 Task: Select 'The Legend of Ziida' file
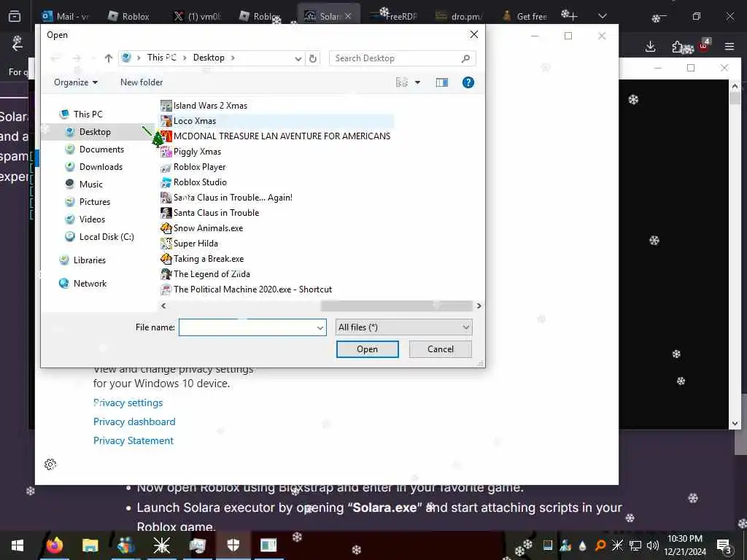pyautogui.click(x=212, y=274)
